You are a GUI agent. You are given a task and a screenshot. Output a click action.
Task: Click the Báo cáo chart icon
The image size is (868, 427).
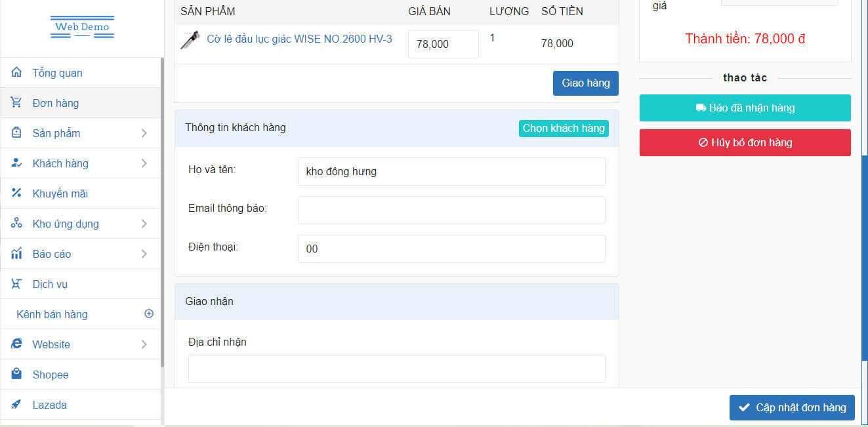tap(16, 254)
